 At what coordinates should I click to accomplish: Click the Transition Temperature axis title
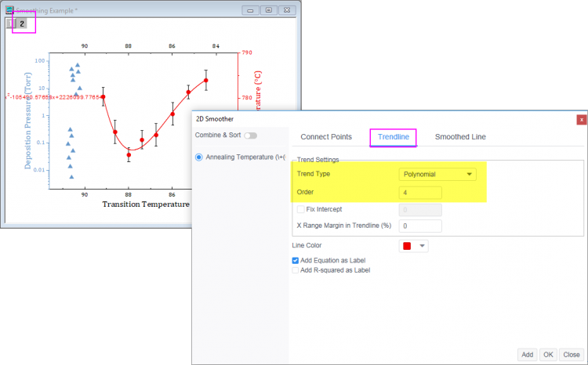(x=146, y=204)
